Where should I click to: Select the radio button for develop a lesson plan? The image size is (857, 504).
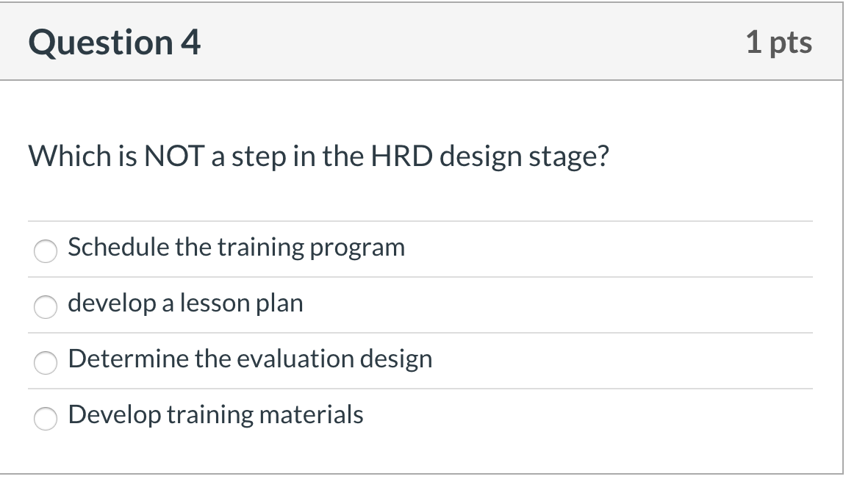click(x=46, y=307)
